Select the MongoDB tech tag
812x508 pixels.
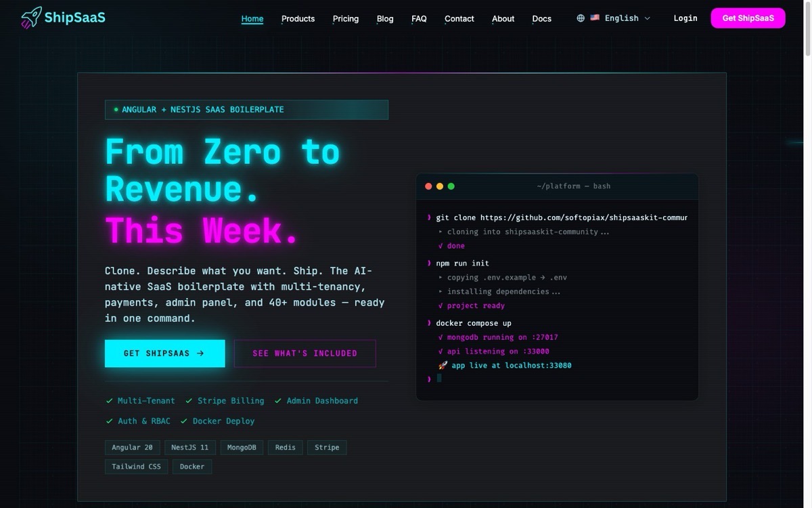coord(242,448)
